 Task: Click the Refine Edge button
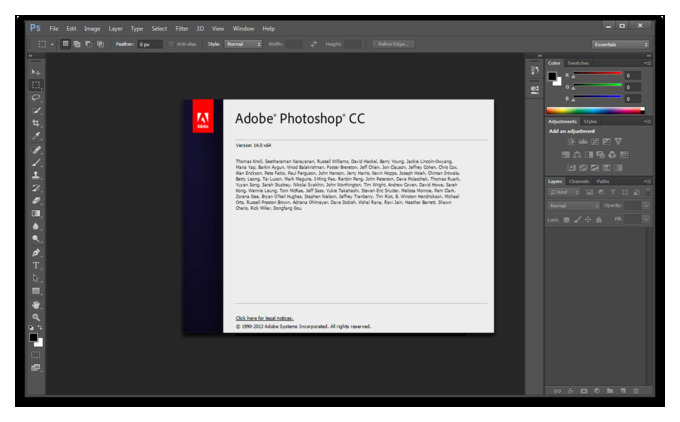coord(393,44)
